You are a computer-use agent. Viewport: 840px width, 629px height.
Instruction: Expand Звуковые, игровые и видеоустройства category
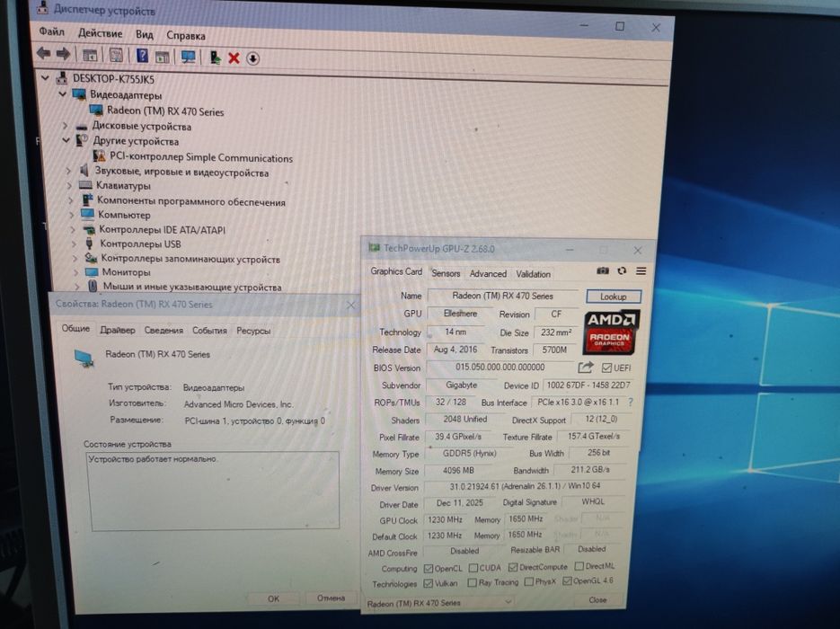68,171
